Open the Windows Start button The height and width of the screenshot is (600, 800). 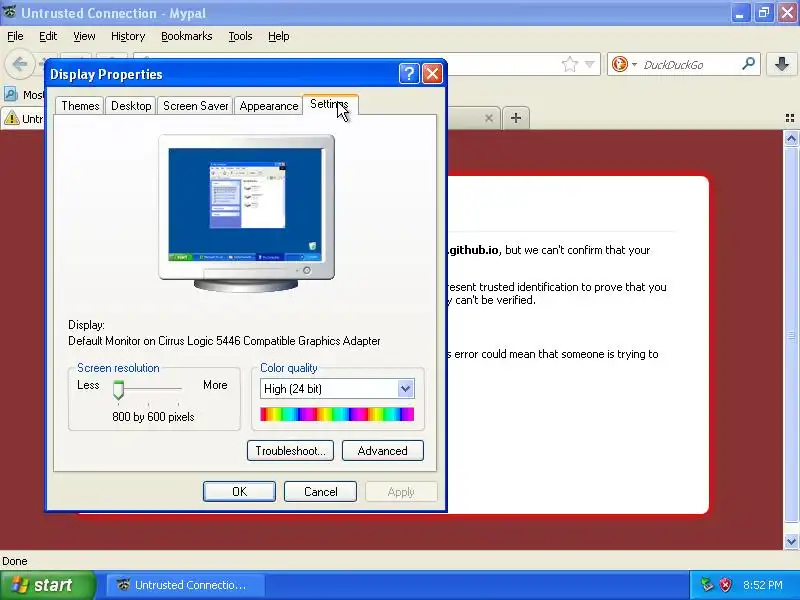47,585
